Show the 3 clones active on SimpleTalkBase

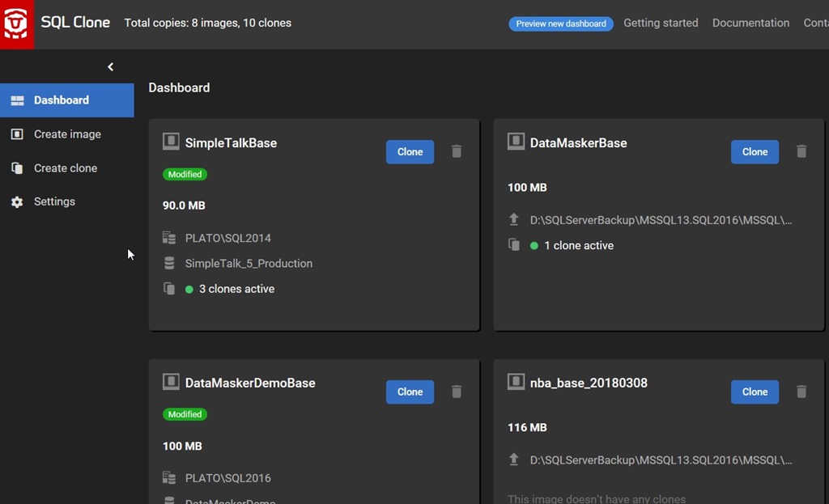tap(236, 289)
